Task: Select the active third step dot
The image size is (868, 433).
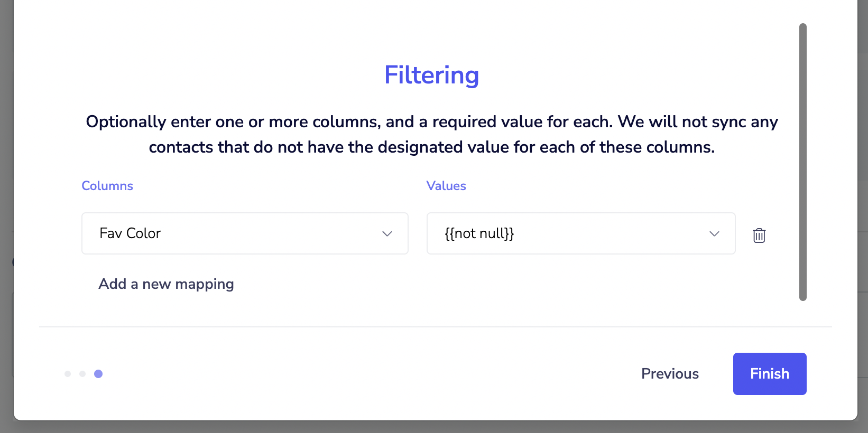Action: [x=98, y=374]
